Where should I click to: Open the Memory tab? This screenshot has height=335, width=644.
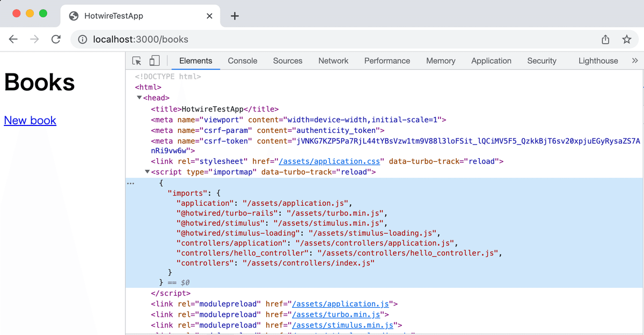tap(441, 61)
